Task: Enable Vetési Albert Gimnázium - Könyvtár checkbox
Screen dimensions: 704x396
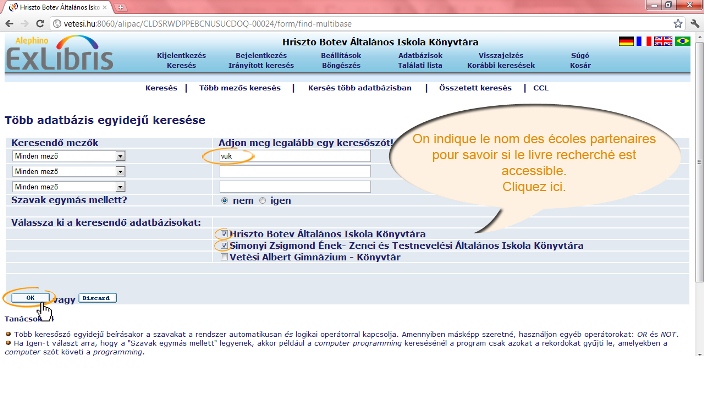Action: 224,257
